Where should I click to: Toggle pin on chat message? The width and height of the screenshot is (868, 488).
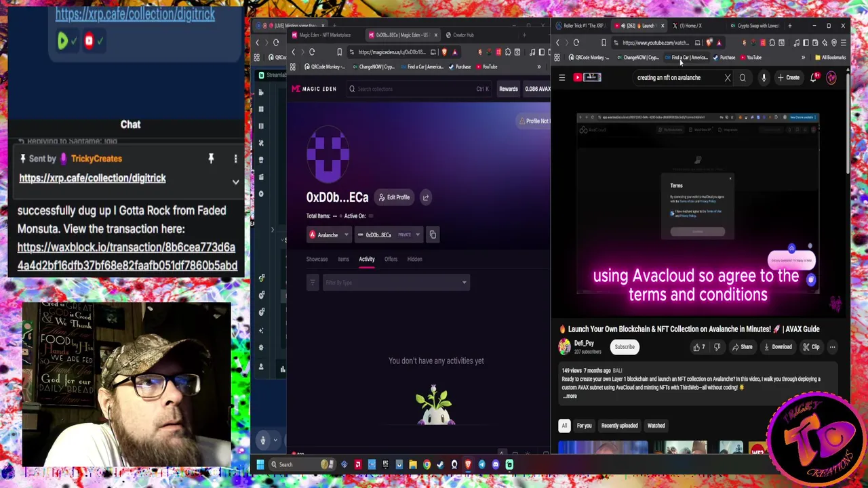tap(211, 159)
